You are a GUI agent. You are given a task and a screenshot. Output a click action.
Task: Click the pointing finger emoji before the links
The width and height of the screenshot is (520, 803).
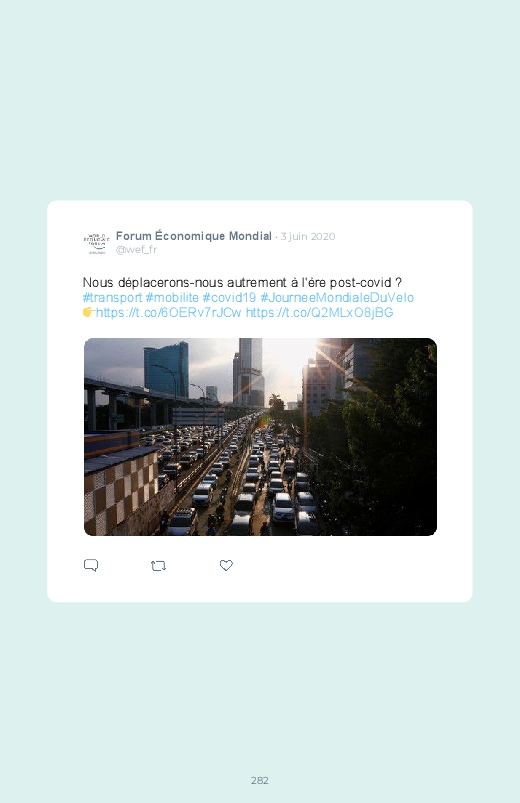coord(88,312)
